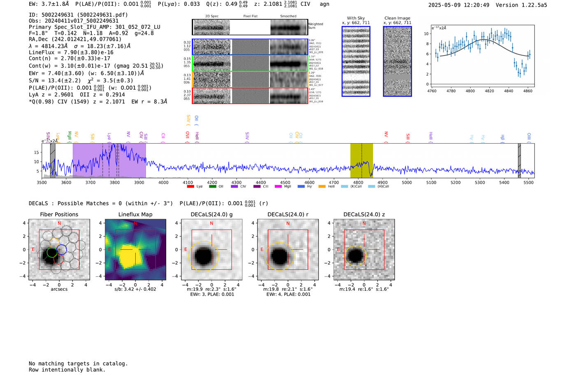Click the Cont(w) = 3.10(±0.01)e-17 line
The width and height of the screenshot is (576, 392).
(x=96, y=66)
